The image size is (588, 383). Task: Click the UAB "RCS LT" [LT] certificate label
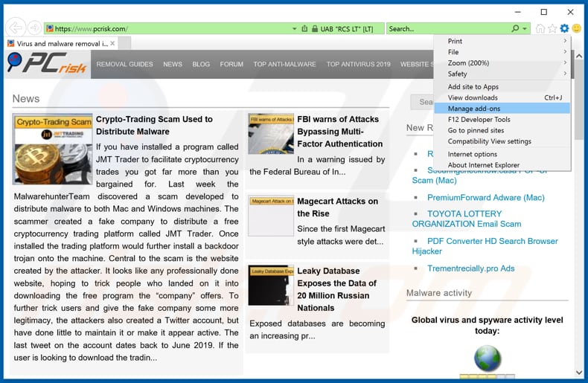[347, 28]
